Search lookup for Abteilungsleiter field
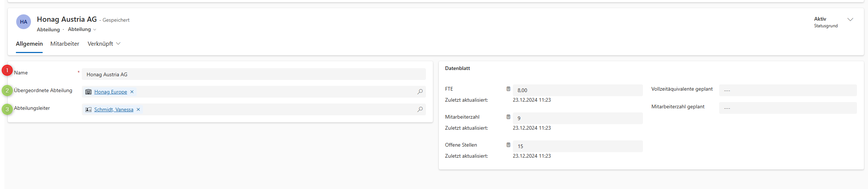Image resolution: width=868 pixels, height=189 pixels. (420, 109)
